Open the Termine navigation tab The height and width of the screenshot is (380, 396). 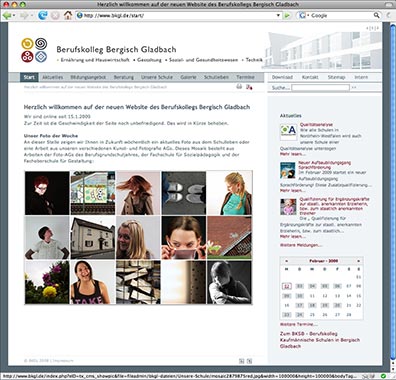coord(245,77)
